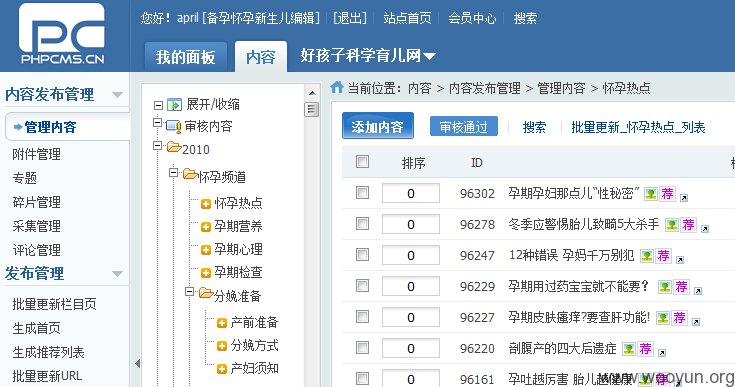Click the open-link arrow icon on row 96278

pyautogui.click(x=705, y=229)
